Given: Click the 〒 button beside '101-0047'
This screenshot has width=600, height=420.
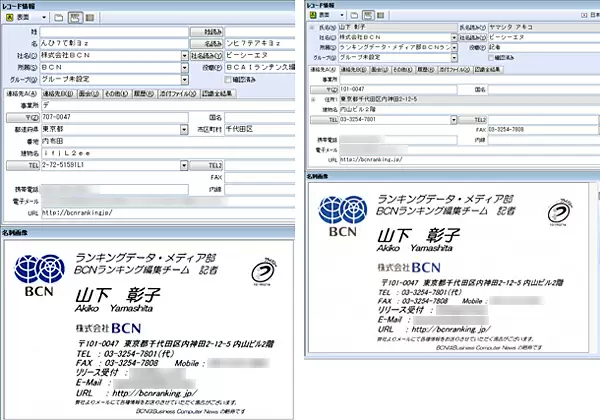Looking at the screenshot, I should 324,90.
